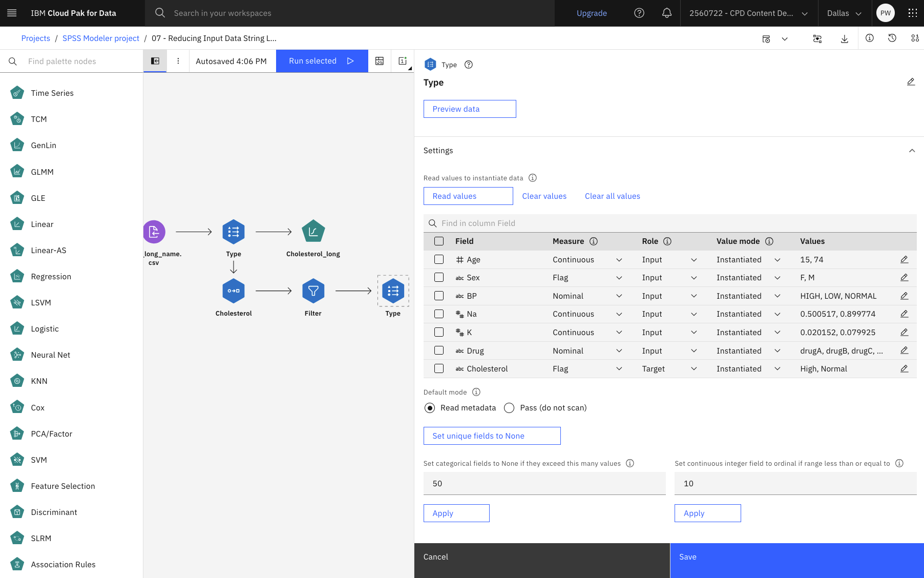924x578 pixels.
Task: Click the Find palette nodes search field
Action: [72, 61]
